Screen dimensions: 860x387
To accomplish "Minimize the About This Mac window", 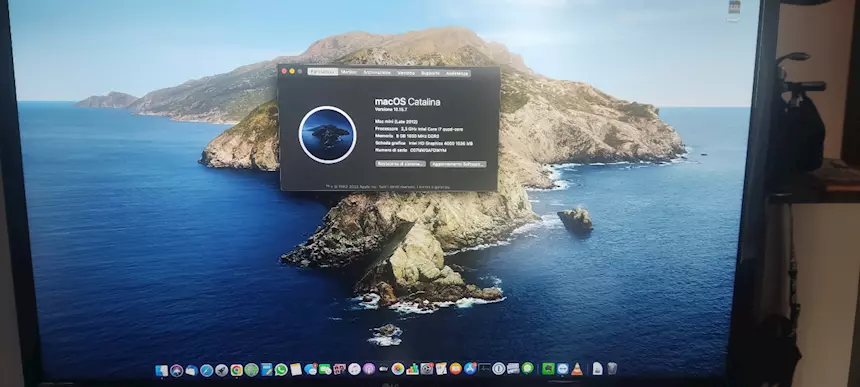I will click(292, 71).
